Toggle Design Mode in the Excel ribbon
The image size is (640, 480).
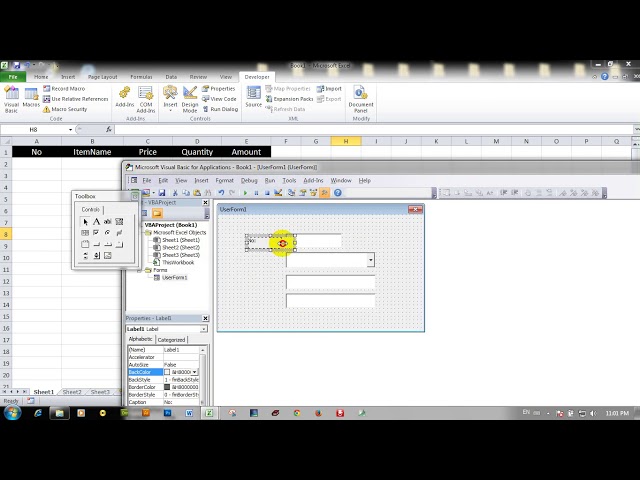click(190, 99)
